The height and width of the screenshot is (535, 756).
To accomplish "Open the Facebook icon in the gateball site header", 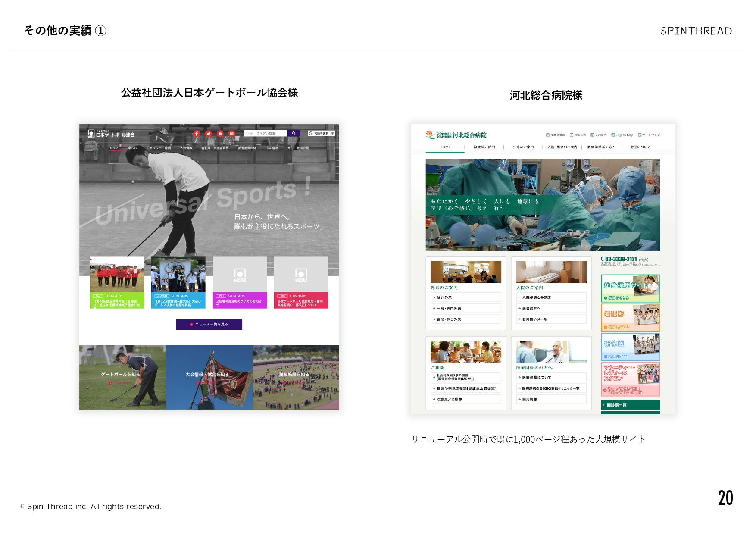I will pos(197,134).
